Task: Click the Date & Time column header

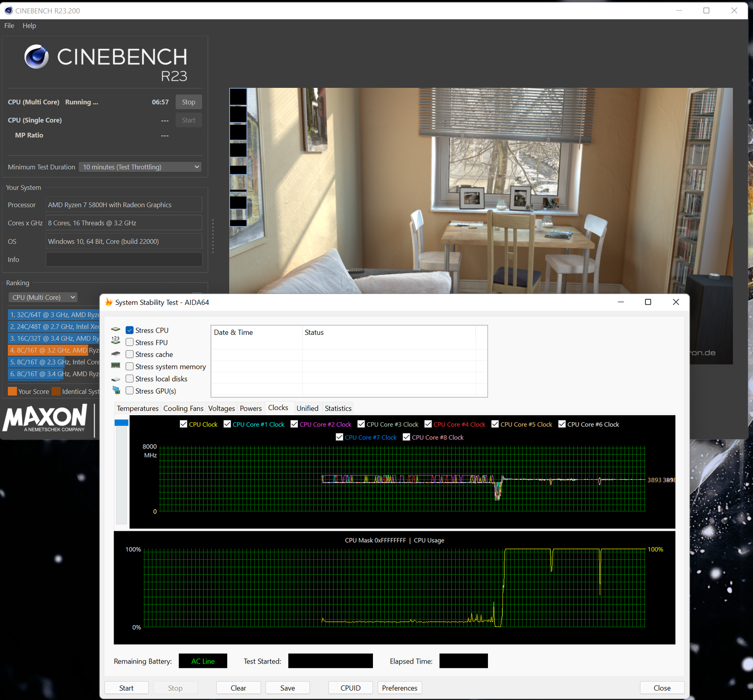Action: click(257, 332)
